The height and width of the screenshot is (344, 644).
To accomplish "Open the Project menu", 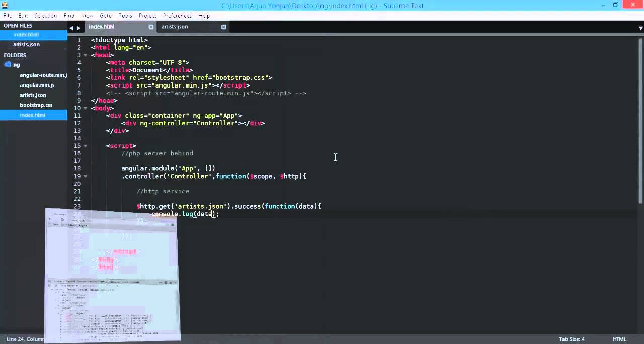I will click(147, 16).
